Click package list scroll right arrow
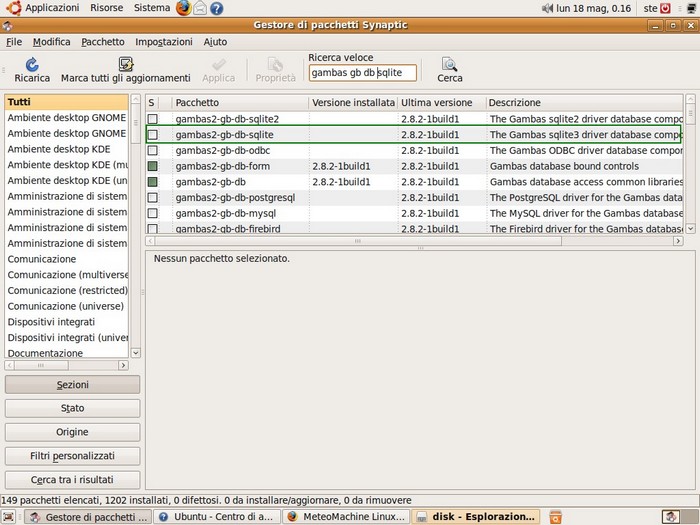The height and width of the screenshot is (525, 700). 678,241
